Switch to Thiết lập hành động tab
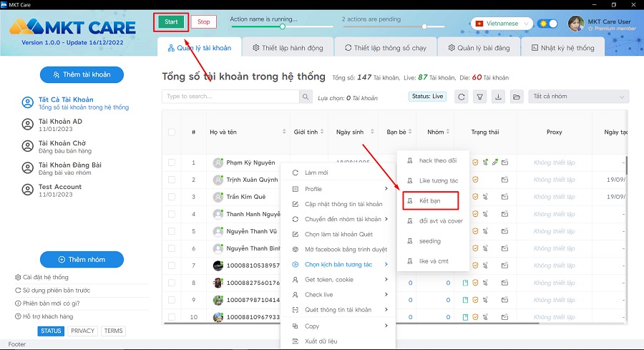The height and width of the screenshot is (350, 644). (288, 48)
